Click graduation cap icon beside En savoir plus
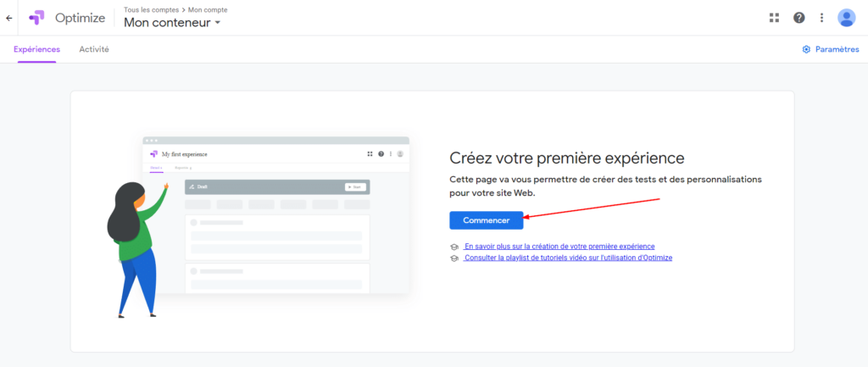This screenshot has width=868, height=367. pos(454,246)
